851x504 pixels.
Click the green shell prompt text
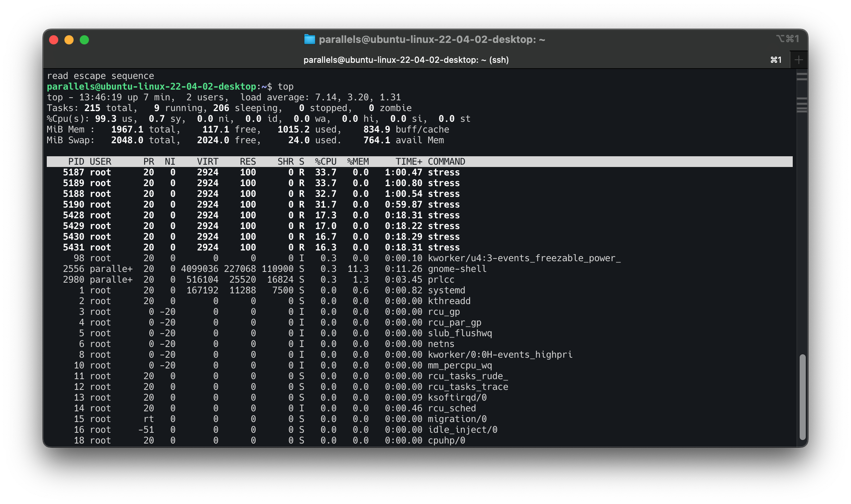pos(151,87)
